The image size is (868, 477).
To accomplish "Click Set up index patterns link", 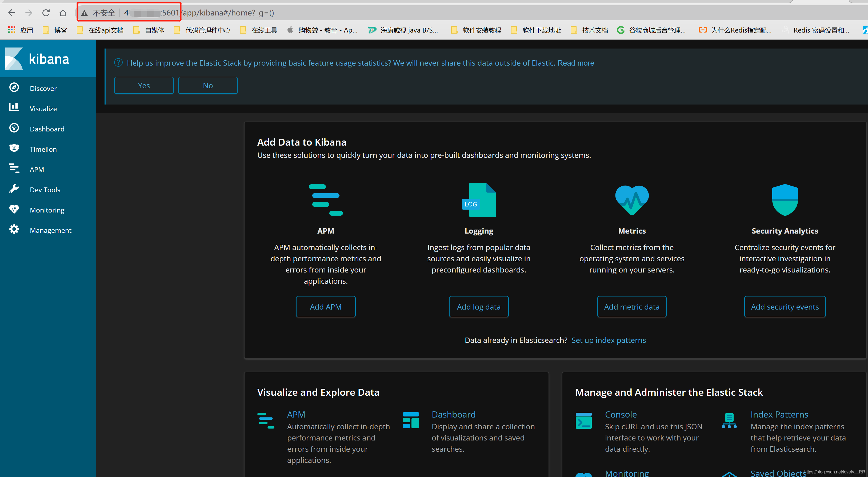I will tap(610, 339).
